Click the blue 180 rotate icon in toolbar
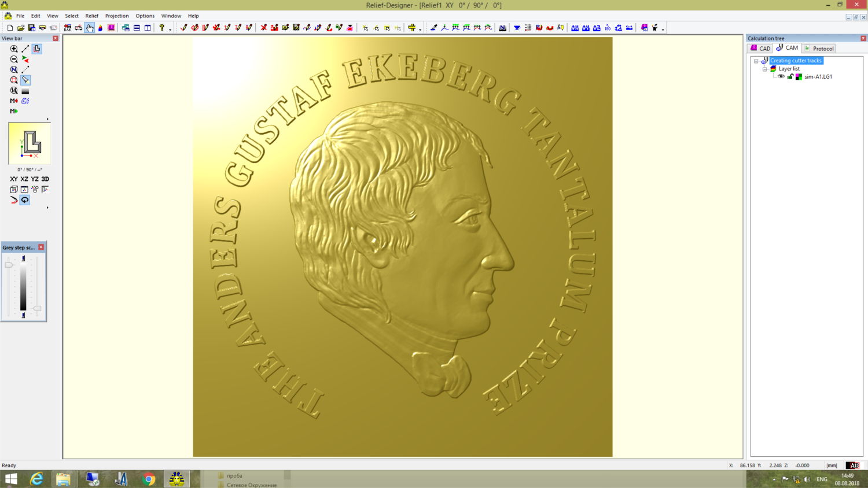Viewport: 868px width, 488px height. (x=608, y=28)
